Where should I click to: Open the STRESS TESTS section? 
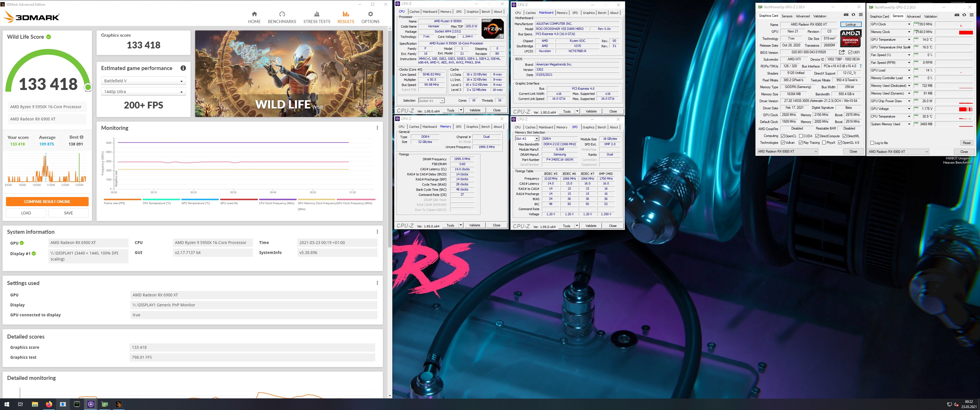317,17
